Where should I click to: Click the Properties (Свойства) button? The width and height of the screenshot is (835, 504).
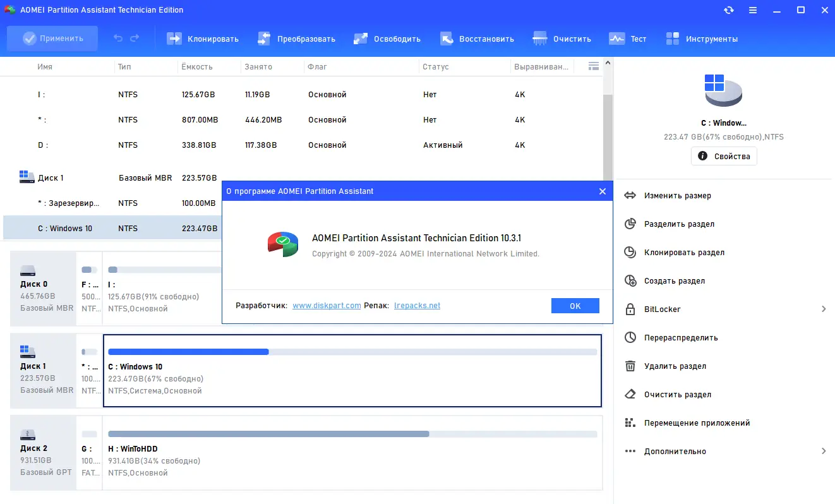(x=724, y=156)
